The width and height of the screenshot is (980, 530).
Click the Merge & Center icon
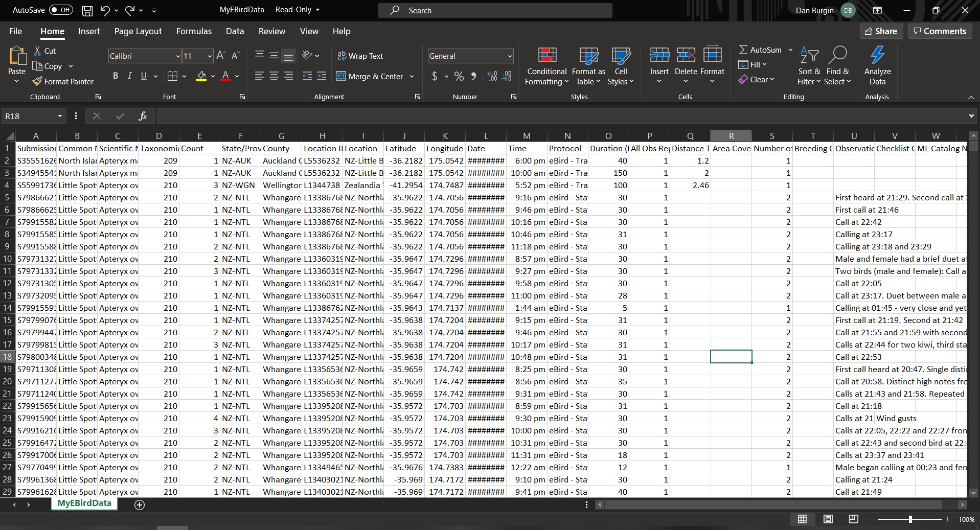(341, 76)
